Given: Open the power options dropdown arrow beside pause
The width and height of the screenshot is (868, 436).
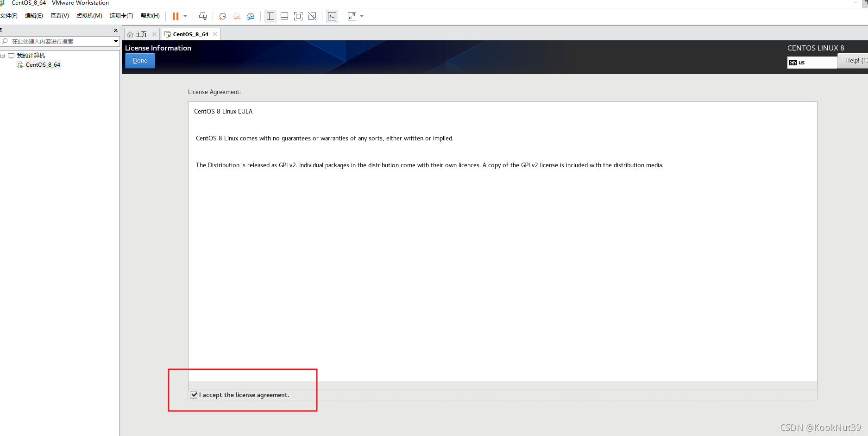Looking at the screenshot, I should (x=185, y=16).
